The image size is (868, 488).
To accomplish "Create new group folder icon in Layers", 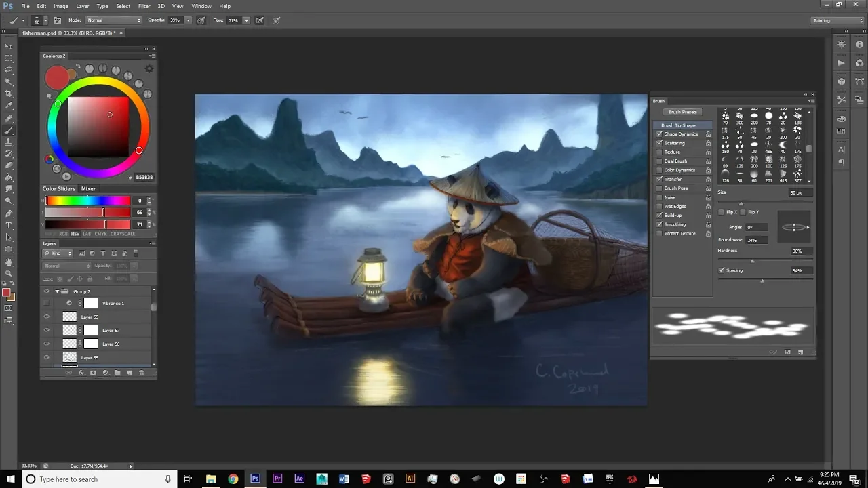I will 117,373.
